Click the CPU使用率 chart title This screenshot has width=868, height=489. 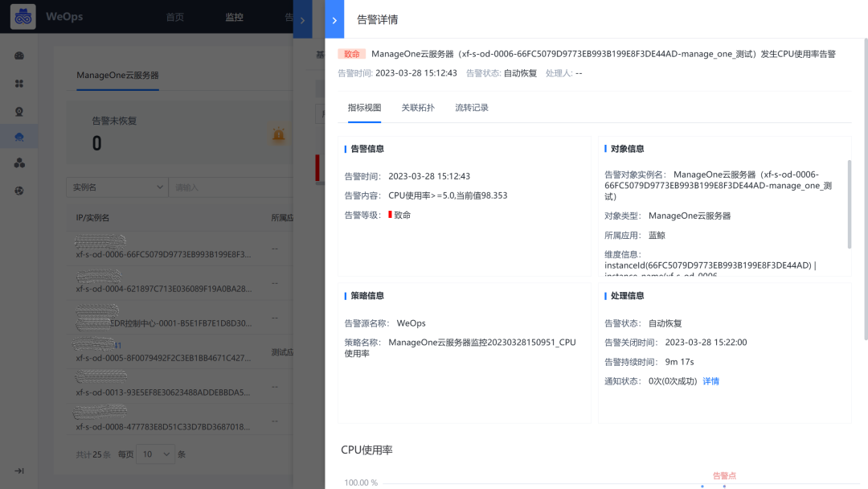click(366, 450)
